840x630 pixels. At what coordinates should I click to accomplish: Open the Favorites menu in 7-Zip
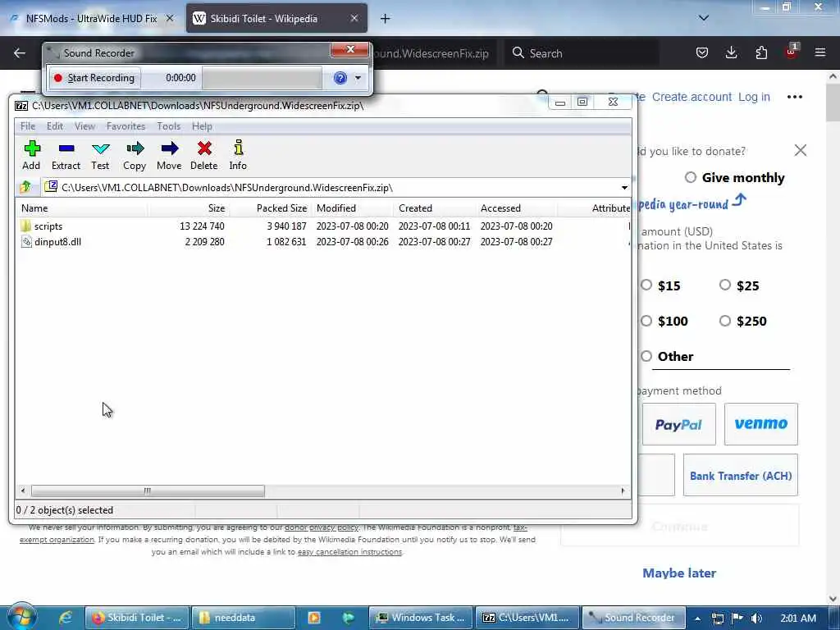click(x=126, y=126)
